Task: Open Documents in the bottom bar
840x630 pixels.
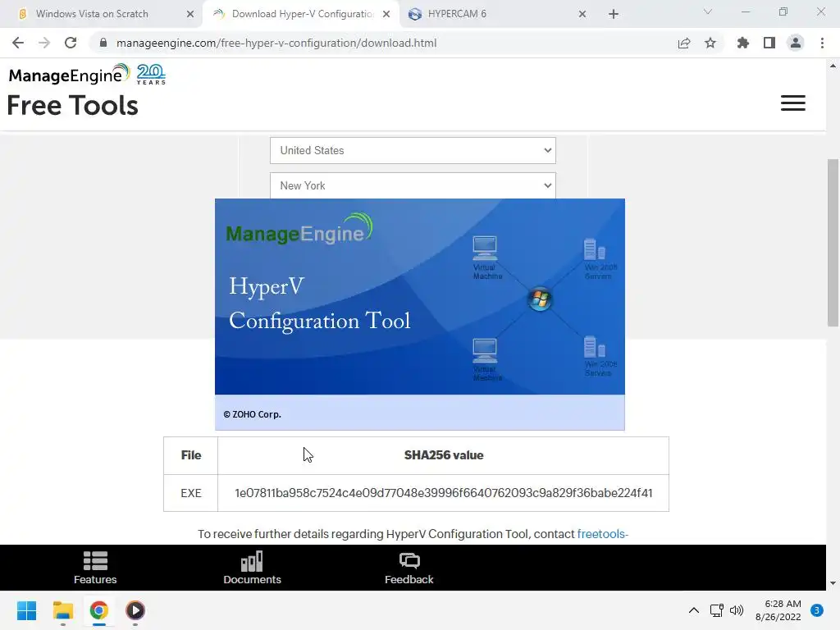Action: (x=252, y=568)
